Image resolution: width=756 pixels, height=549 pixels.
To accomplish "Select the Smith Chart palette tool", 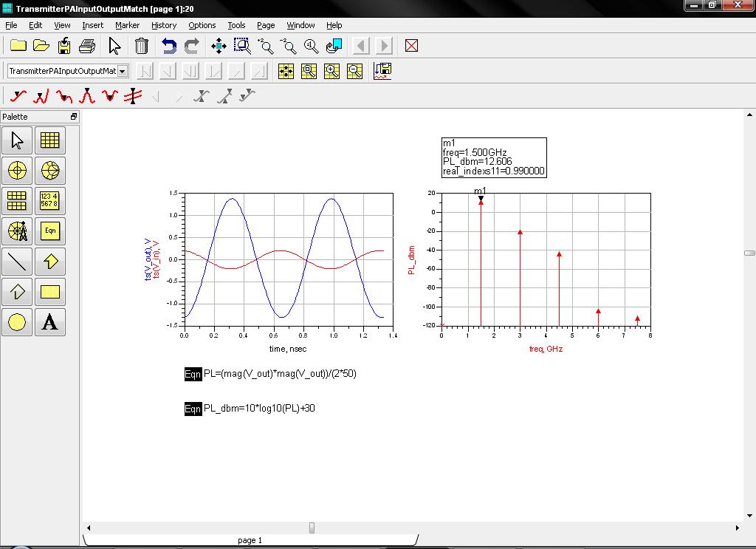I will point(49,171).
